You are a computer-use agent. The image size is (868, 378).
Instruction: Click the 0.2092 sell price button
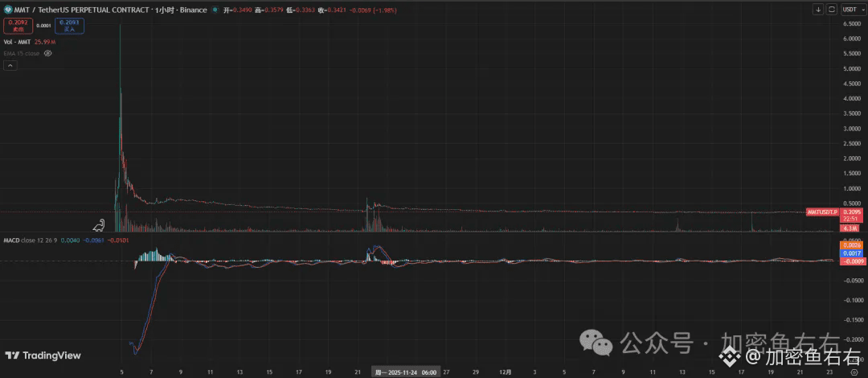(x=18, y=25)
